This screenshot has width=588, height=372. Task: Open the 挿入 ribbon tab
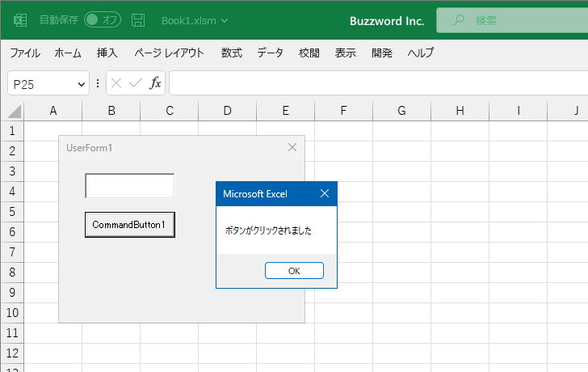point(107,53)
